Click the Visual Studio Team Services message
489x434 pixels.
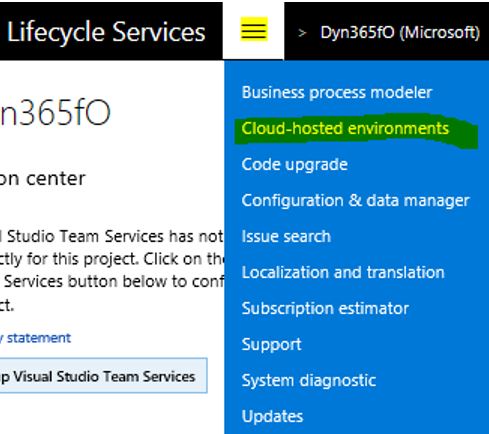pyautogui.click(x=112, y=270)
